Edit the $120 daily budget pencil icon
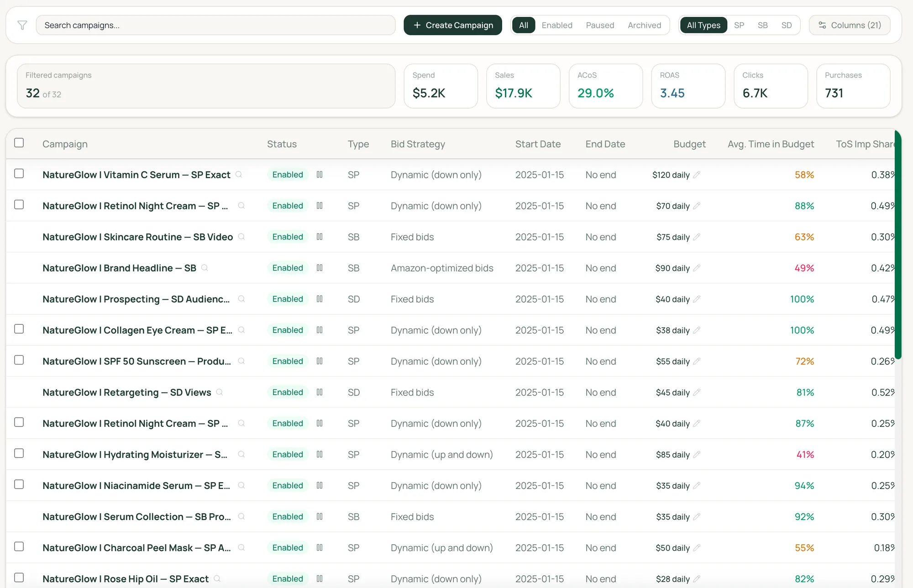 pyautogui.click(x=697, y=175)
